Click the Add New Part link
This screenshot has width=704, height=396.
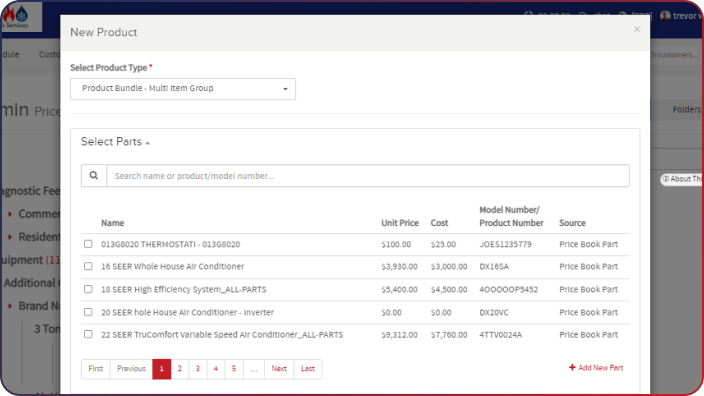coord(596,367)
